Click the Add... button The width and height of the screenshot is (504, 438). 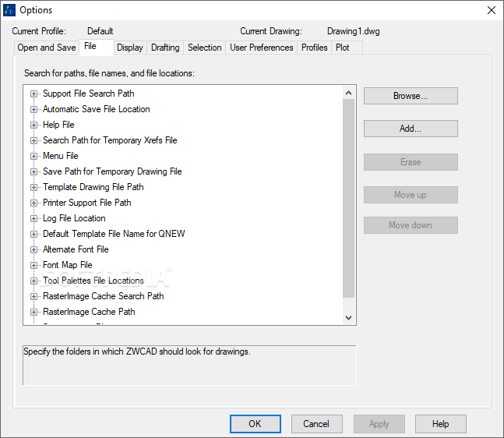click(x=411, y=129)
